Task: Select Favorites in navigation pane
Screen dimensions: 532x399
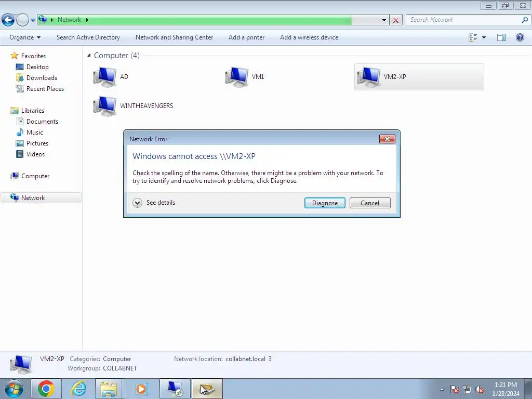Action: pyautogui.click(x=33, y=56)
